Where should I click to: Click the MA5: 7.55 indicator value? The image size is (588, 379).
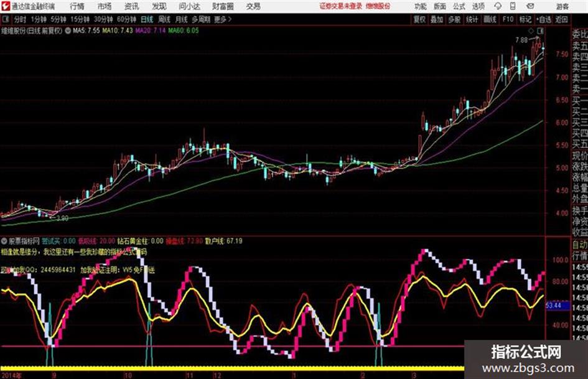coord(86,30)
